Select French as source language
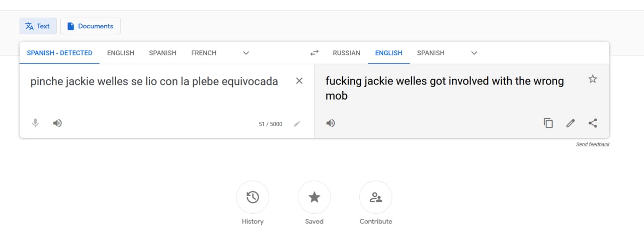The image size is (644, 248). [204, 53]
